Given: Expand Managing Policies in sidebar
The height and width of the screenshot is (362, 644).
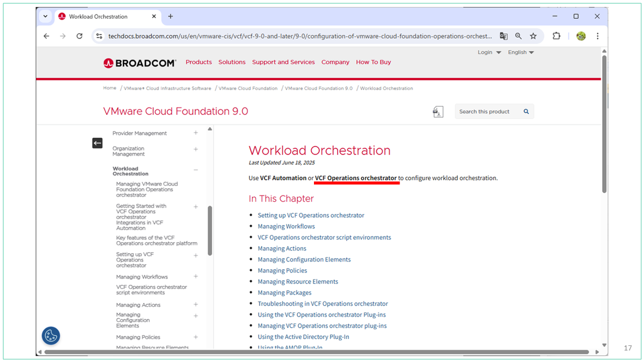Looking at the screenshot, I should (196, 337).
